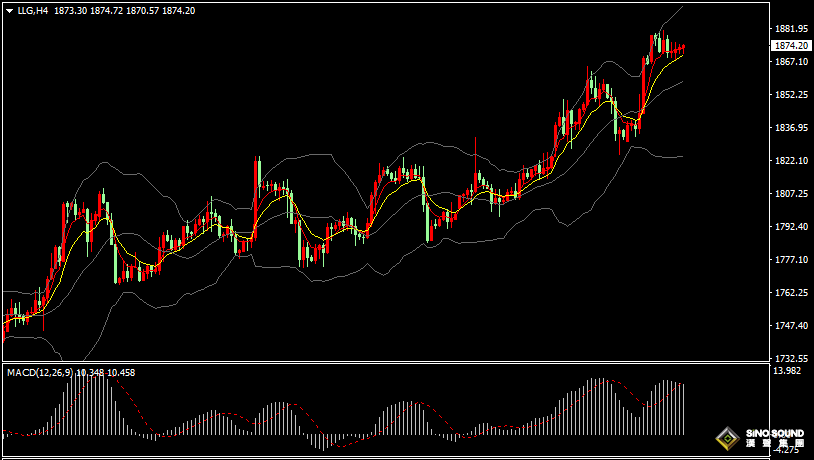Select the 1881.95 price axis label
This screenshot has width=814, height=460.
pos(791,29)
